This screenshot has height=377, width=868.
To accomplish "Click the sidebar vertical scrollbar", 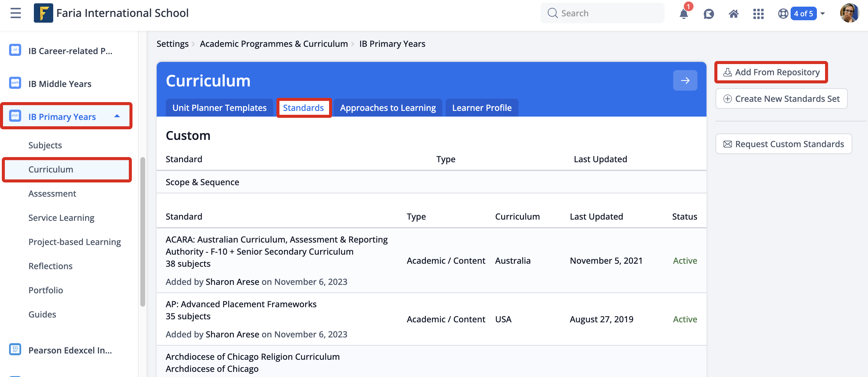I will coord(143,232).
